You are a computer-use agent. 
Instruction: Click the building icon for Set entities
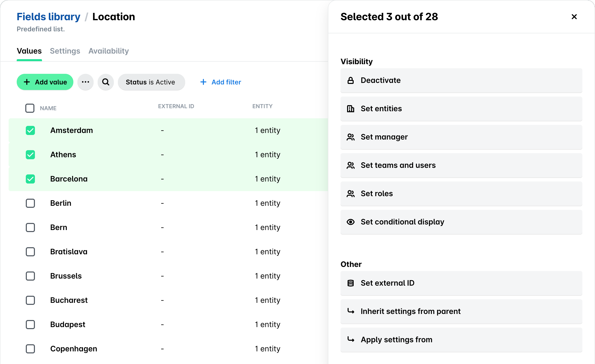(351, 109)
